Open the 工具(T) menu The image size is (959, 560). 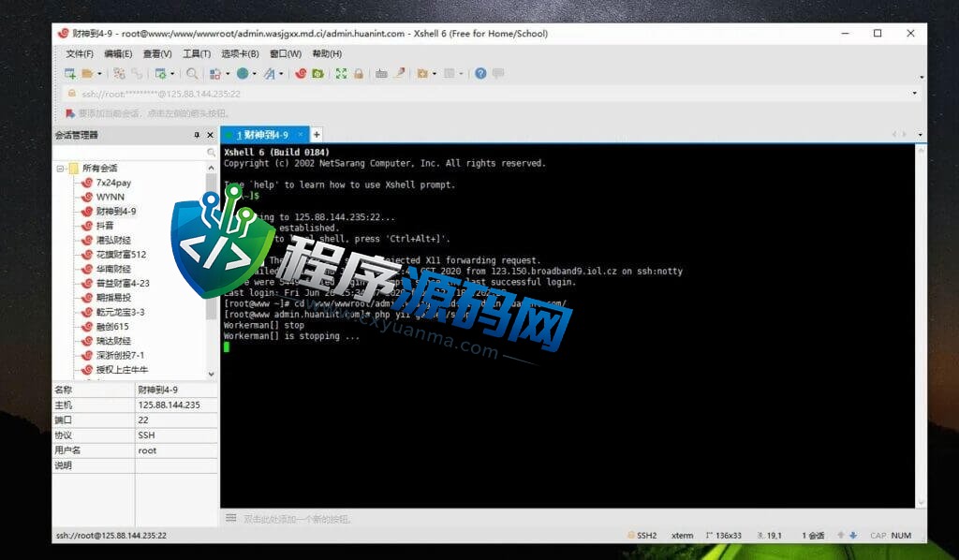point(197,53)
